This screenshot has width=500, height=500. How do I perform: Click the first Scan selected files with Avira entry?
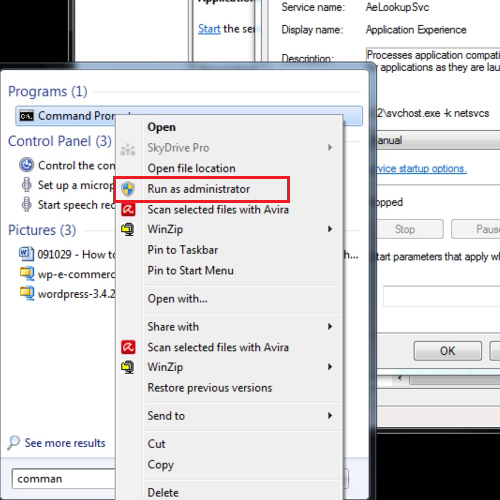point(218,210)
